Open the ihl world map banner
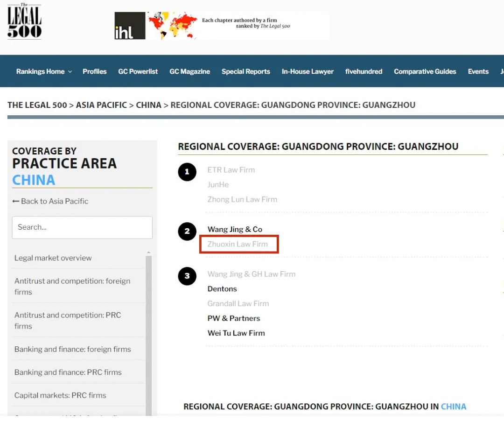Viewport: 504px width, 421px height. [x=222, y=26]
